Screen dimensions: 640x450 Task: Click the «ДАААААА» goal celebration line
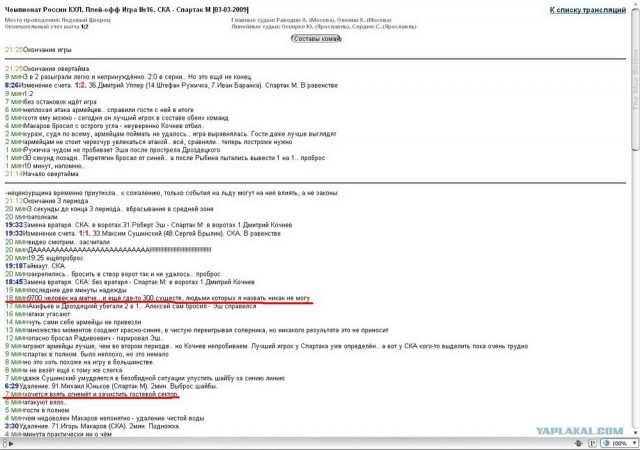tap(108, 250)
